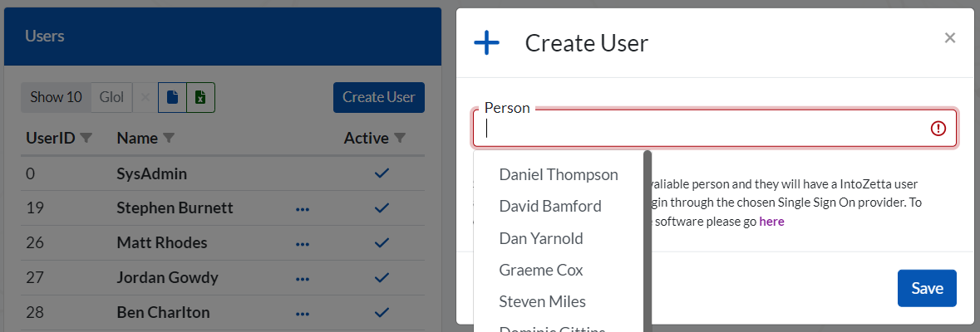This screenshot has width=980, height=332.
Task: Click the Active column filter icon
Action: 400,138
